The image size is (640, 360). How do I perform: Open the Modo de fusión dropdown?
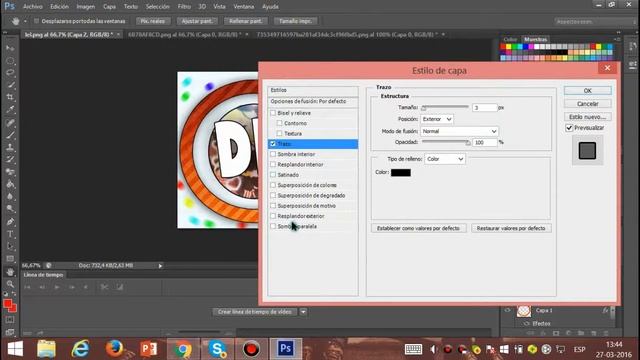click(x=459, y=131)
